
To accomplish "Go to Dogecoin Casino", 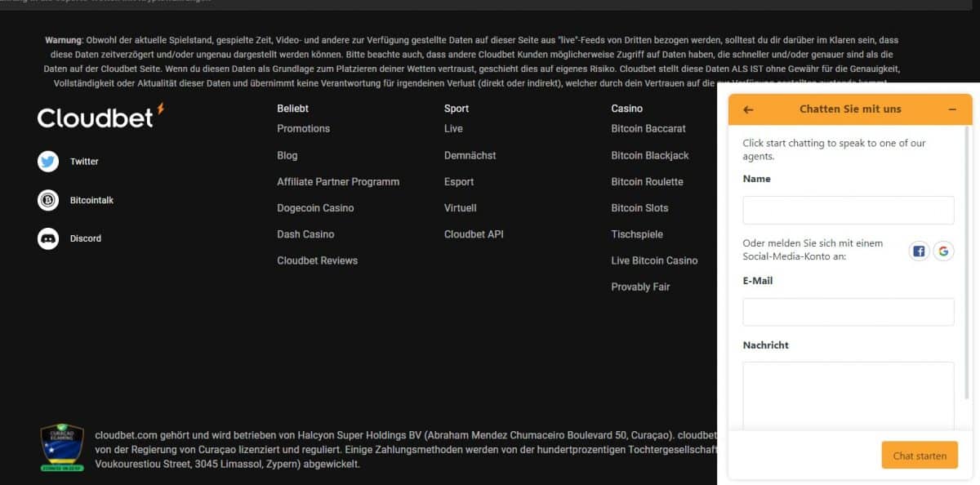I will click(315, 208).
